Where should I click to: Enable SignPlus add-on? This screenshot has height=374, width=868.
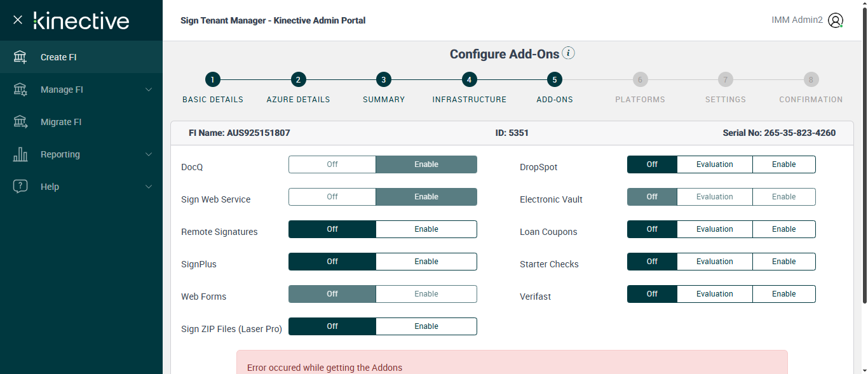(x=426, y=262)
